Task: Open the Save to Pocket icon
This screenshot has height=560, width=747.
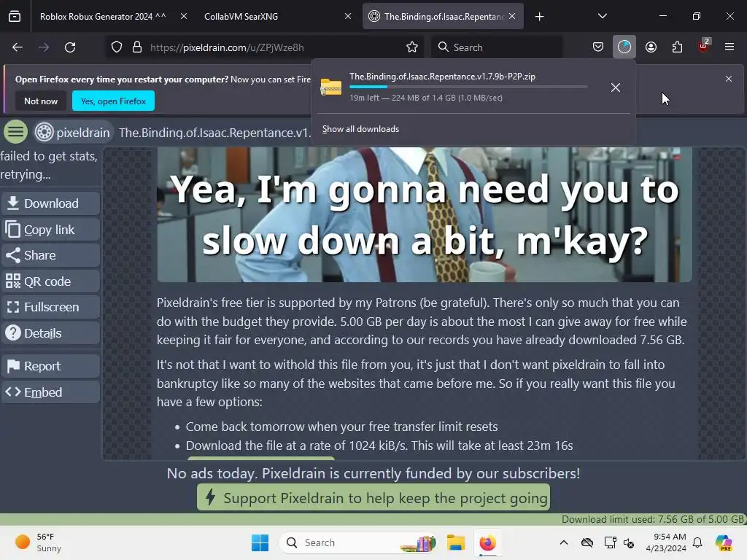Action: pyautogui.click(x=598, y=47)
